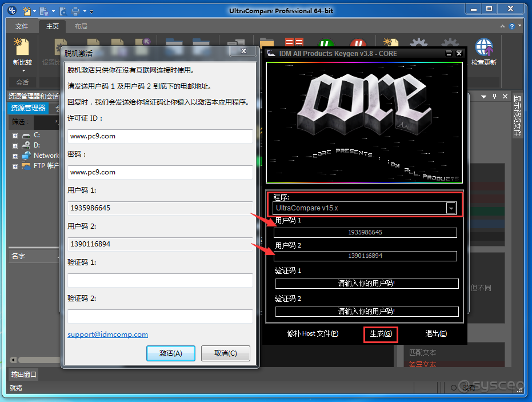Open the 输出窗口 tab at the bottom
Viewport: 532px width, 402px height.
(x=23, y=374)
